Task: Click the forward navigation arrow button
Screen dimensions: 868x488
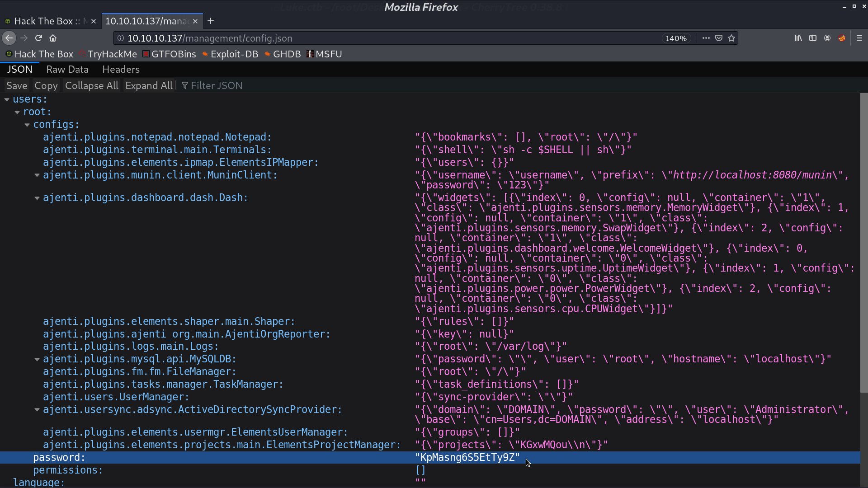Action: coord(23,38)
